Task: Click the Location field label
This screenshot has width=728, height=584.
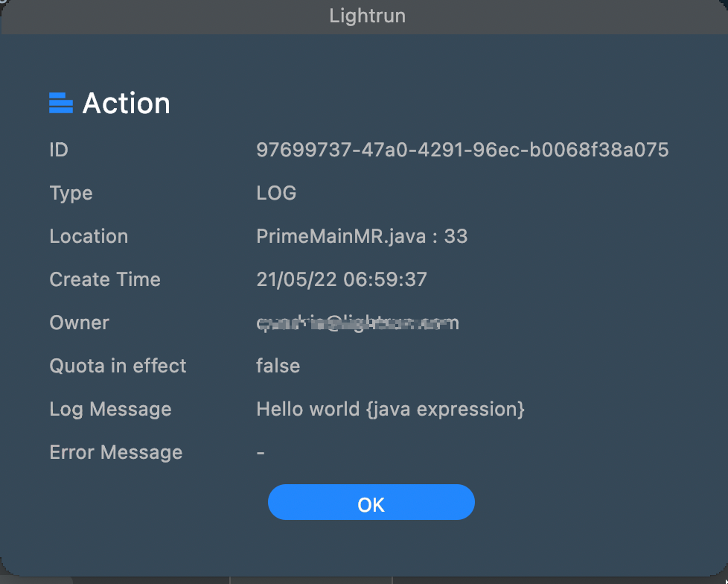Action: click(x=89, y=236)
